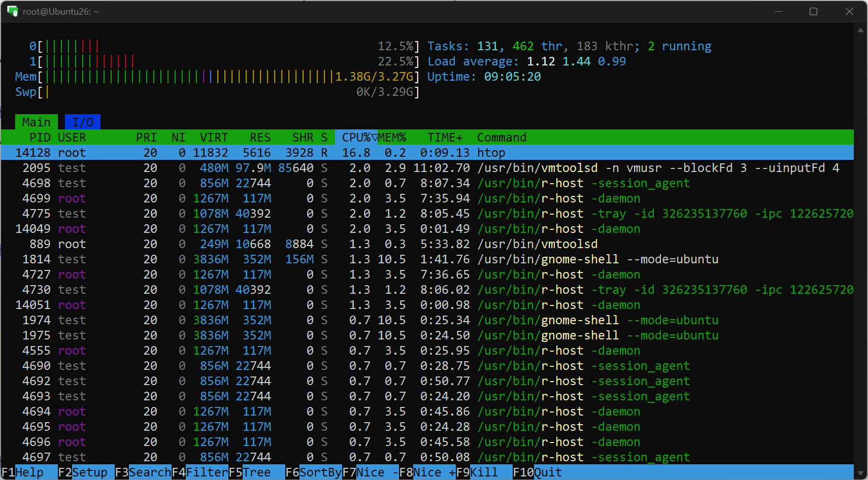Click F8 Nice plus
Screen dimensions: 868x480
pos(427,472)
